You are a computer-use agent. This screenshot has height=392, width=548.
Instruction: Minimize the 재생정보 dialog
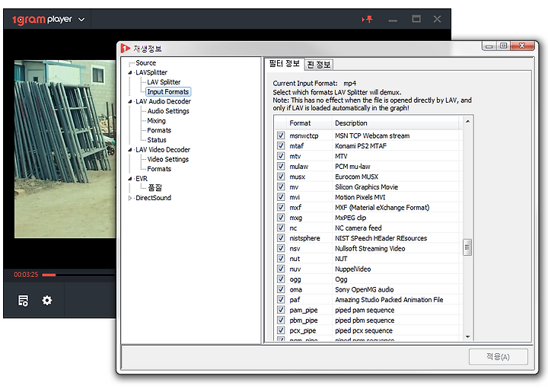[489, 46]
